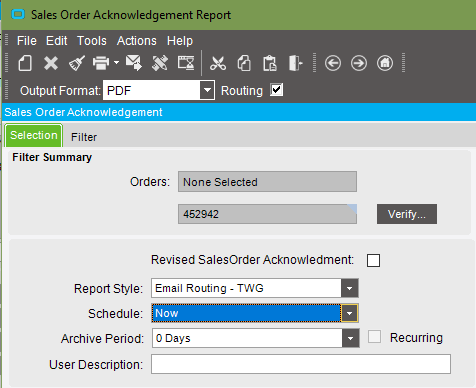Click the Home navigation icon
The height and width of the screenshot is (388, 476).
[385, 63]
